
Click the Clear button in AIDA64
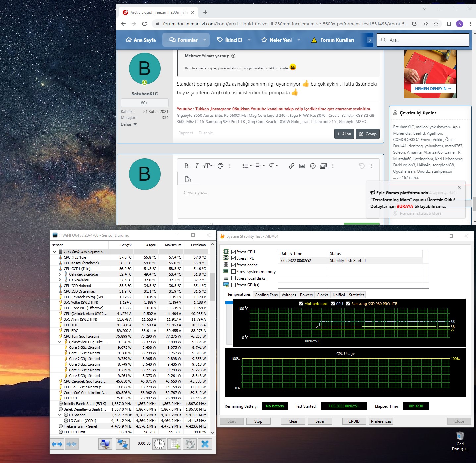(293, 421)
